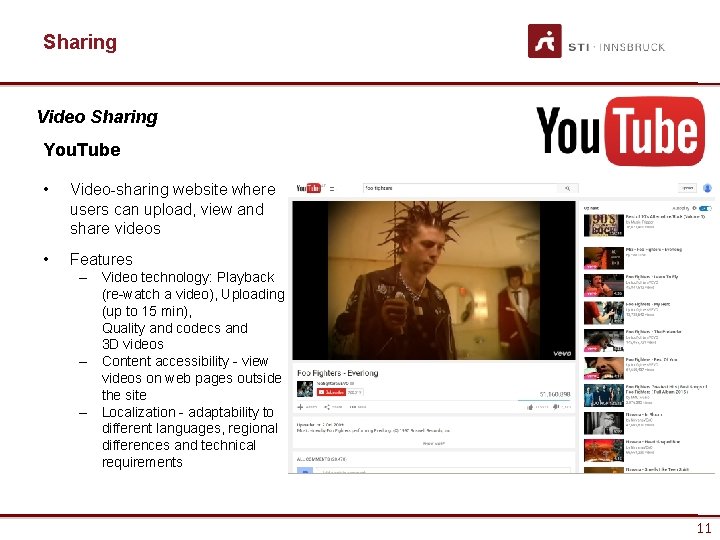
Task: Open 'Foo Fighters - The Pretender' thumbnail
Action: [x=603, y=340]
